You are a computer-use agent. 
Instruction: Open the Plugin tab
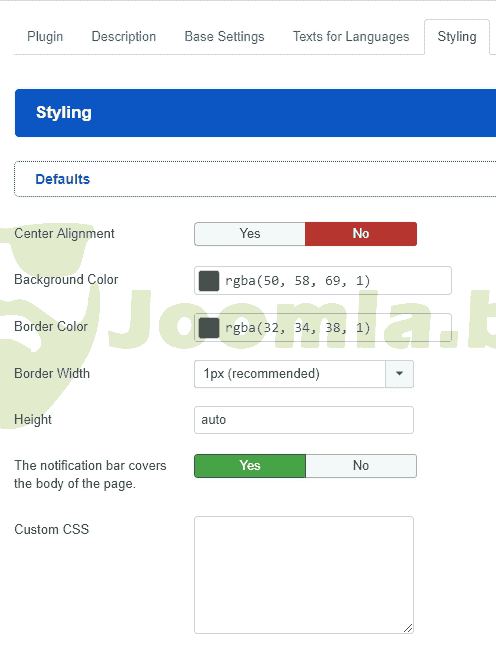[x=45, y=36]
